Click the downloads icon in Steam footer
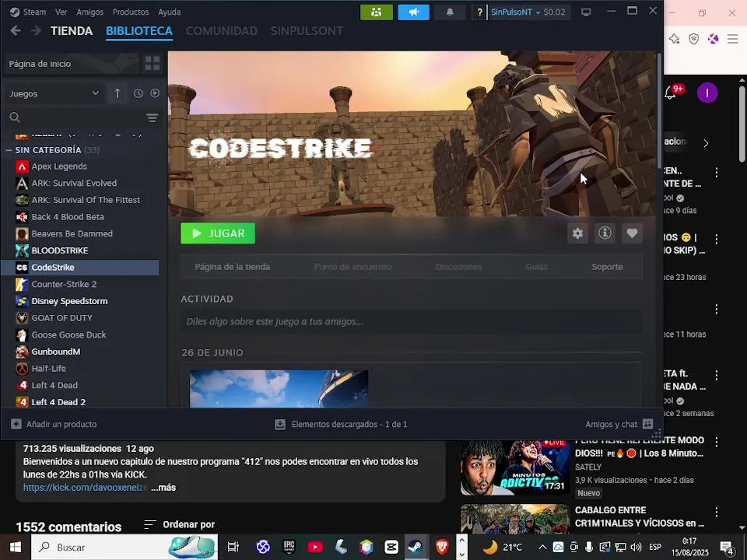 pos(280,425)
